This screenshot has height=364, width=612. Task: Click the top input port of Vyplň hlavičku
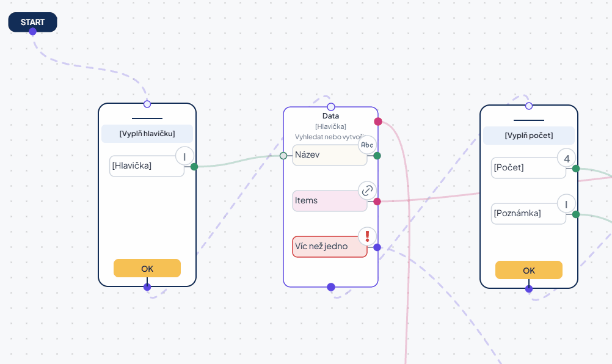coord(147,104)
